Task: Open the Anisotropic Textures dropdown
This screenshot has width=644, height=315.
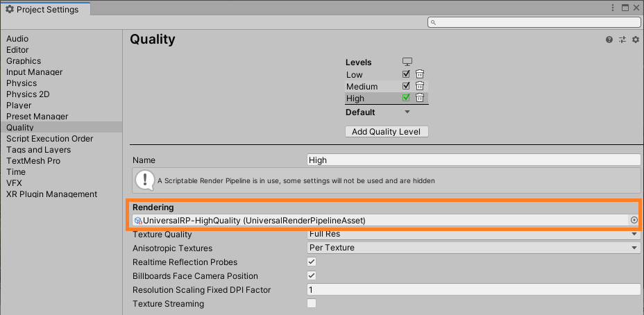Action: pyautogui.click(x=473, y=248)
